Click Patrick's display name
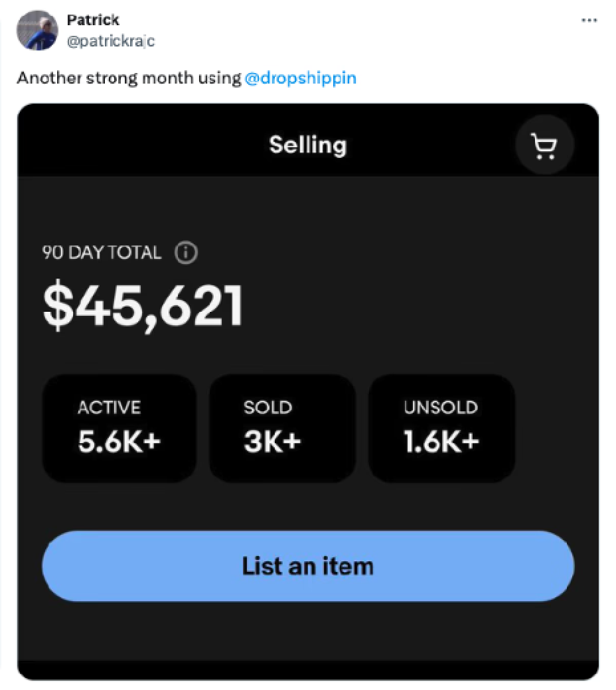Viewport: 616px width, 690px height. tap(93, 19)
